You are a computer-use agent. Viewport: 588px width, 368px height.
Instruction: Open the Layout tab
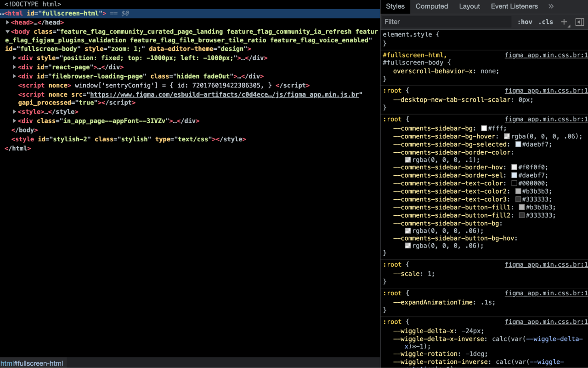tap(469, 6)
